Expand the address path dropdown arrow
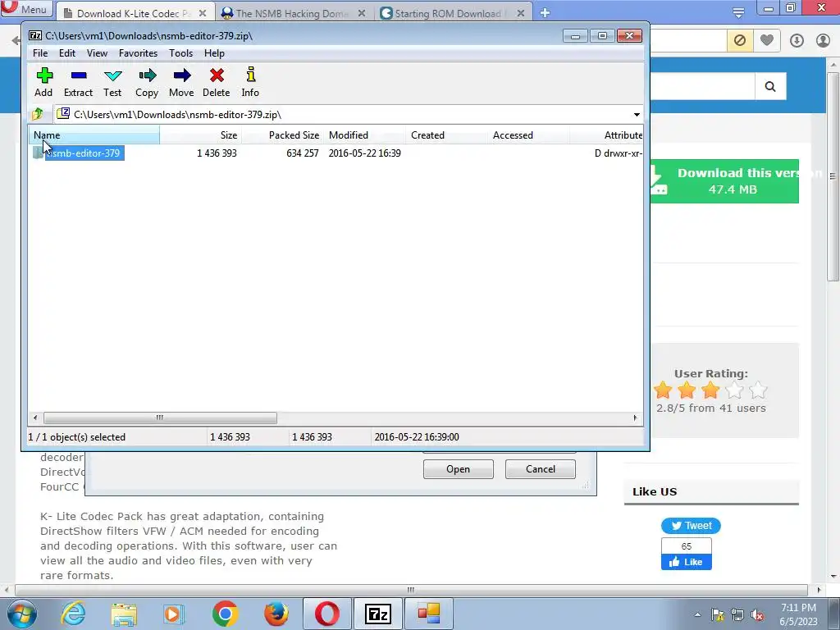Screen dimensions: 840x630 [637, 115]
